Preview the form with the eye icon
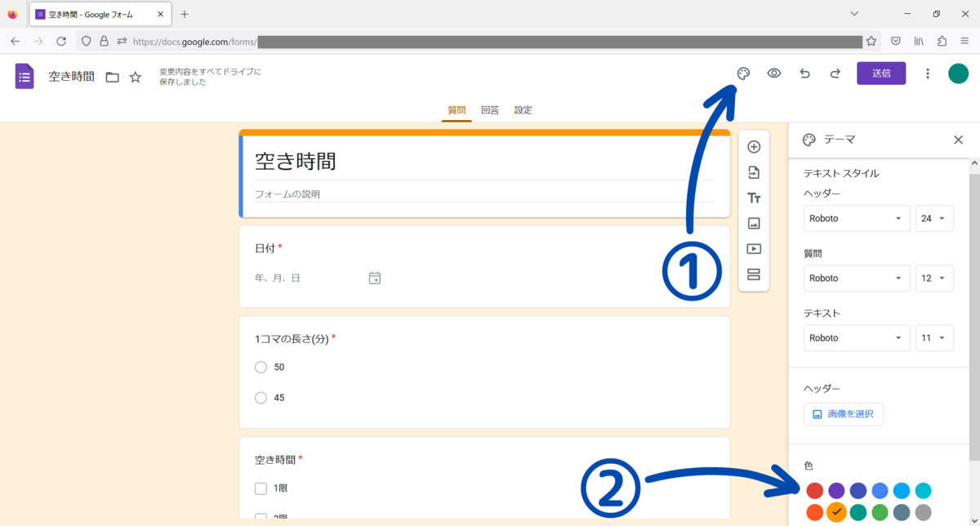The image size is (980, 526). pos(774,74)
